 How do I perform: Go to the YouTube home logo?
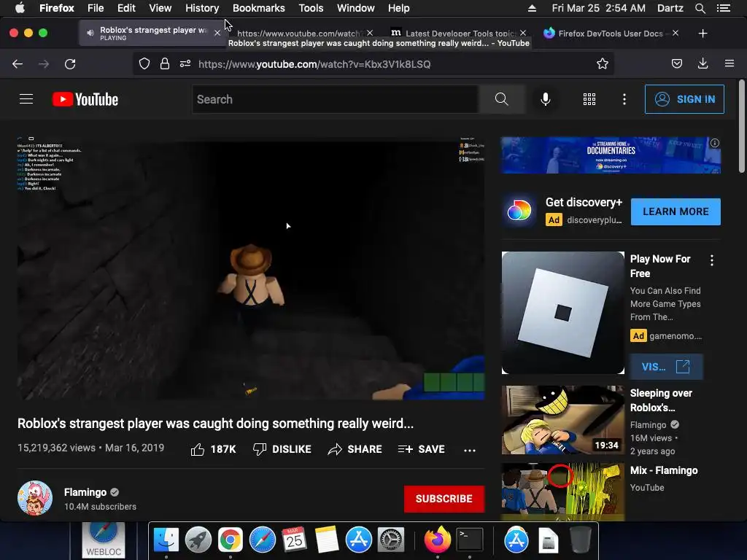(x=85, y=99)
